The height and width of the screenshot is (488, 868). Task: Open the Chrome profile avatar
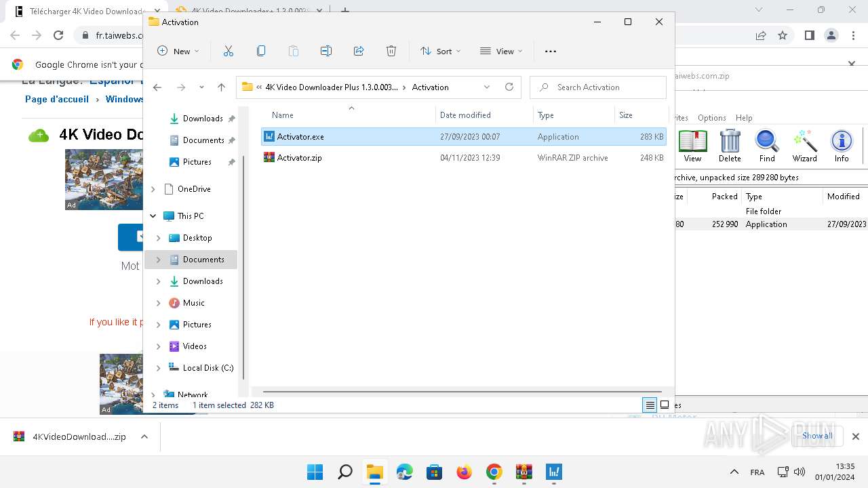[831, 35]
